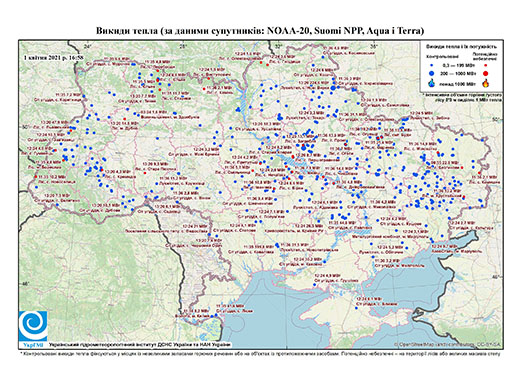The width and height of the screenshot is (520, 368).
Task: Select large blue circle legend symbol
Action: [431, 73]
